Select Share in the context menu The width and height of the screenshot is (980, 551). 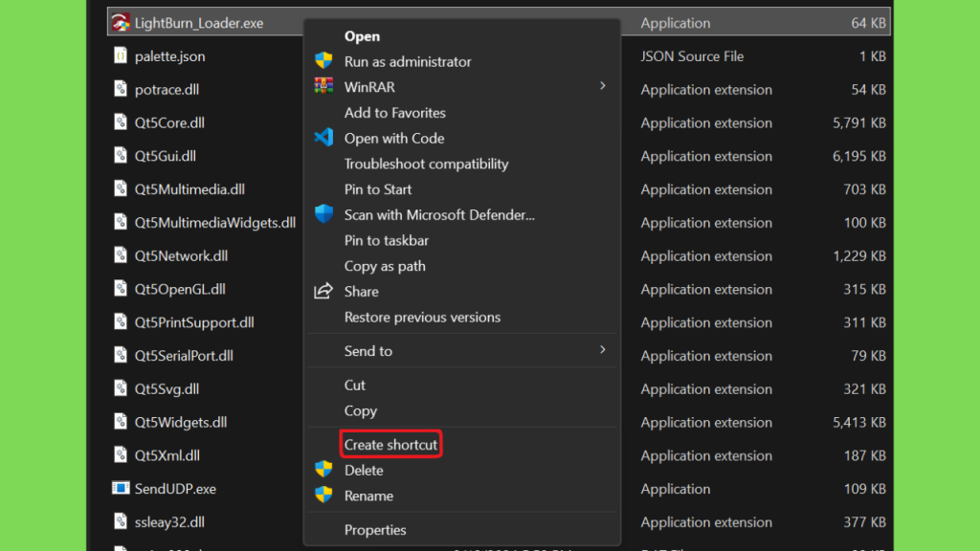[361, 292]
